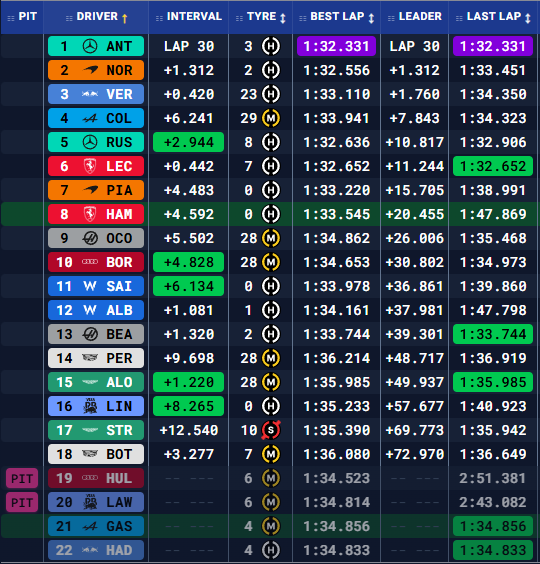Click the LEADER column header label
The width and height of the screenshot is (540, 564).
[x=420, y=17]
